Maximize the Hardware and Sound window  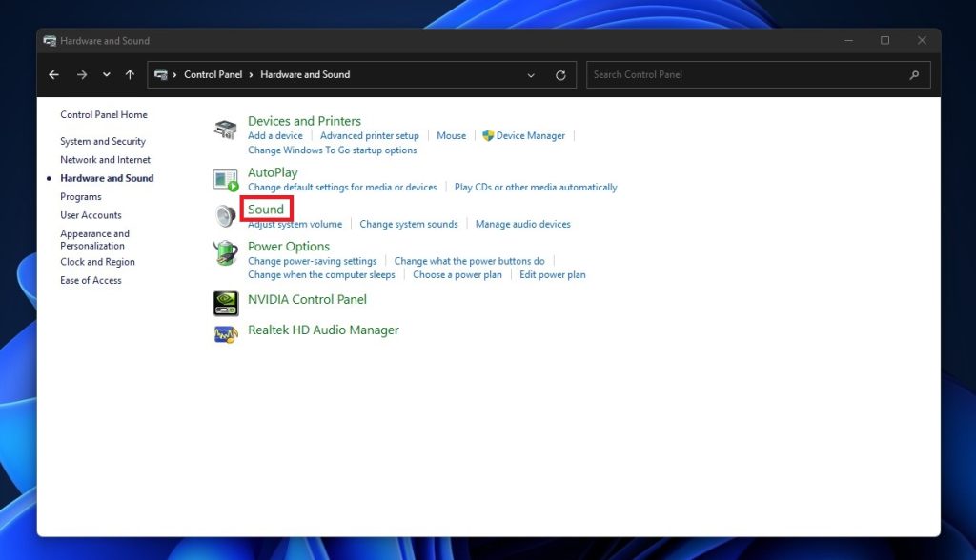pyautogui.click(x=884, y=40)
